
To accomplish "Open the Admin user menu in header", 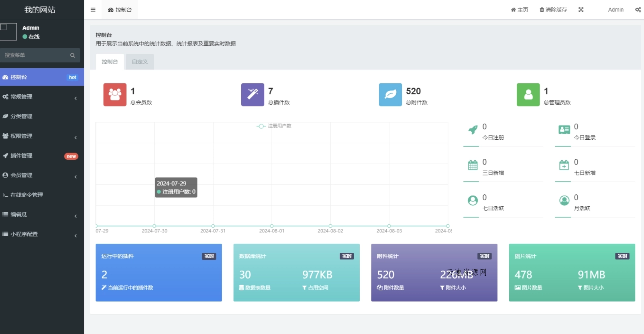I will [615, 10].
